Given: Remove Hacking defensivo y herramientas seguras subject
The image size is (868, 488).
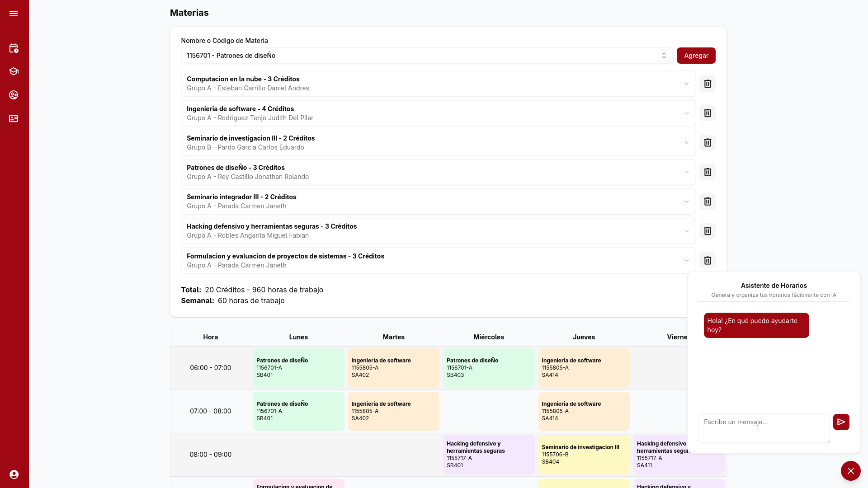Looking at the screenshot, I should point(708,231).
